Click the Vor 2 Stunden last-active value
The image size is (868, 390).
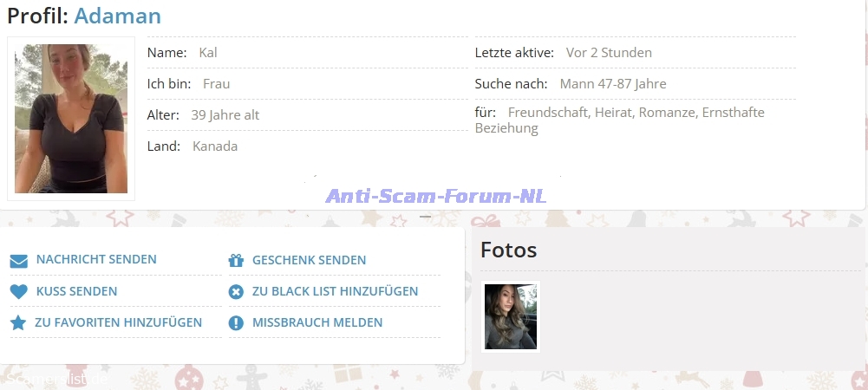(609, 53)
